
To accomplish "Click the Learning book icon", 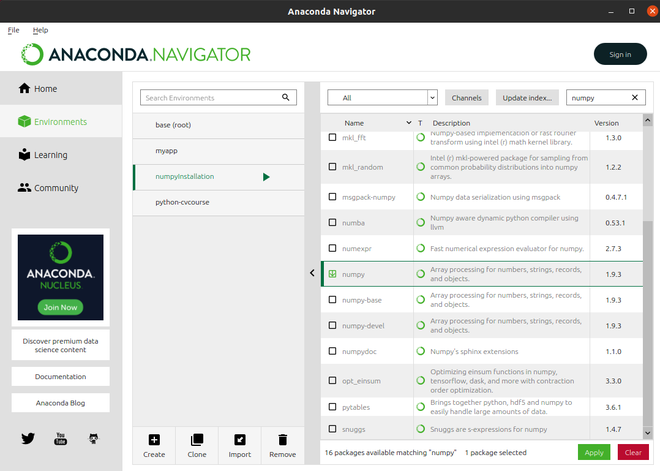I will click(24, 154).
